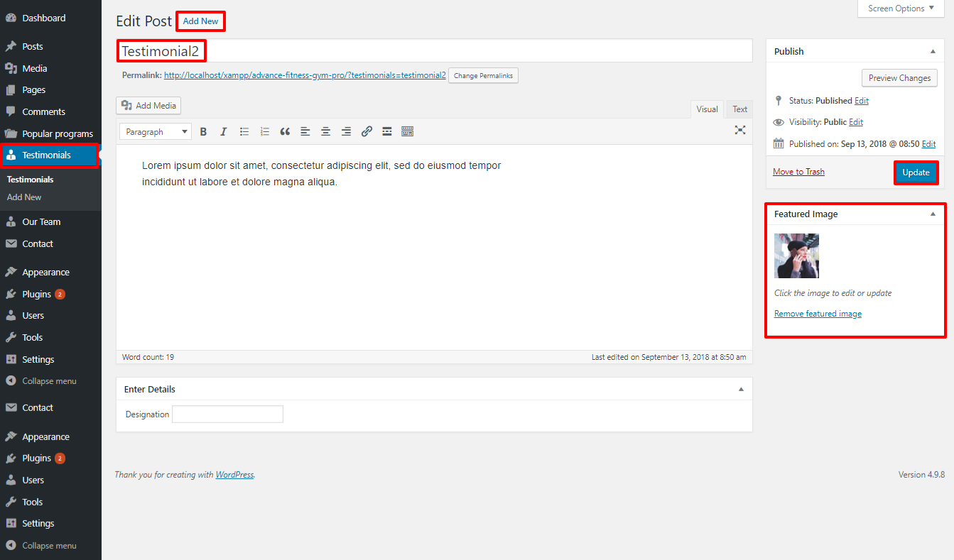
Task: Click the Designation input field
Action: tap(227, 414)
